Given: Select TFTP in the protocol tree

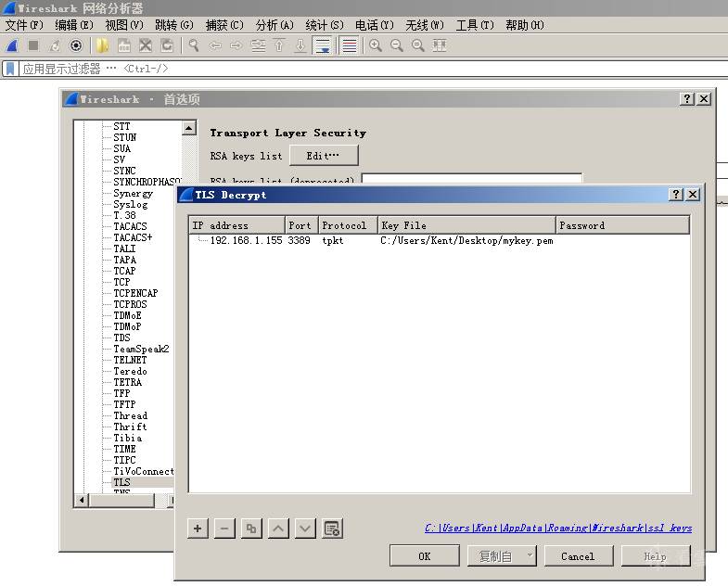Looking at the screenshot, I should pyautogui.click(x=124, y=404).
